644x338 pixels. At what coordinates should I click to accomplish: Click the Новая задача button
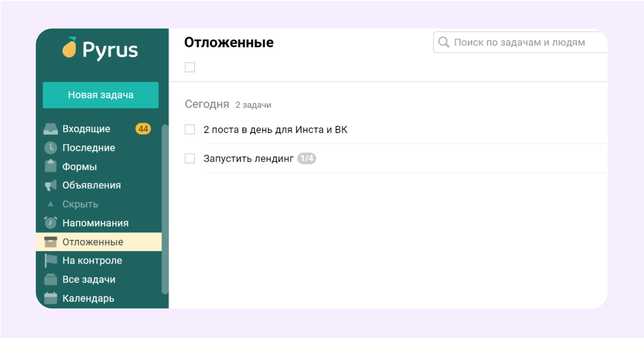[x=101, y=95]
